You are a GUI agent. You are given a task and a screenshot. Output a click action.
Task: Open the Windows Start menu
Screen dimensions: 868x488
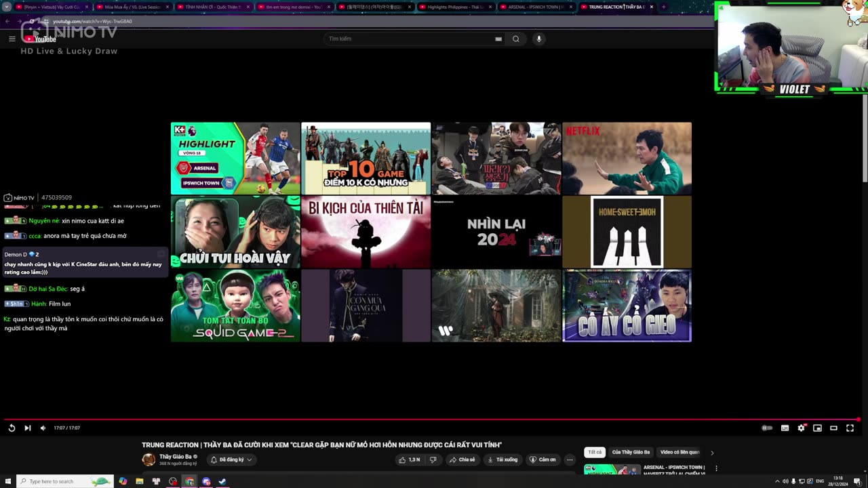click(x=7, y=481)
